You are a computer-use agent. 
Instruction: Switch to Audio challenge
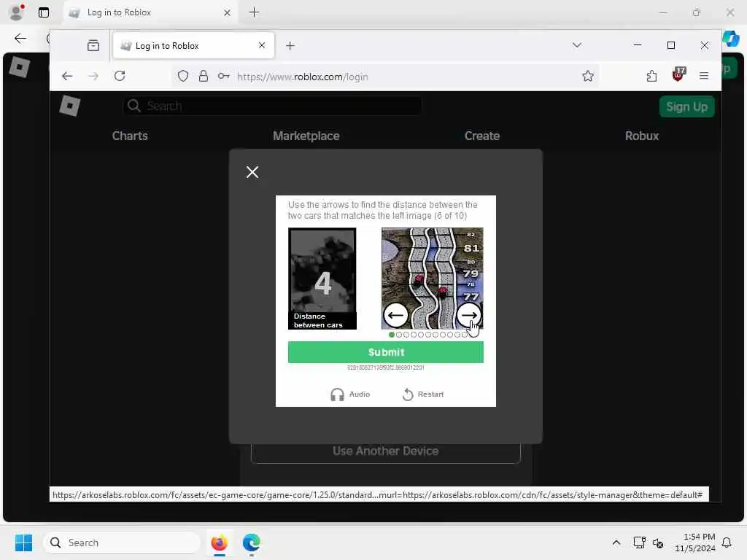[350, 394]
